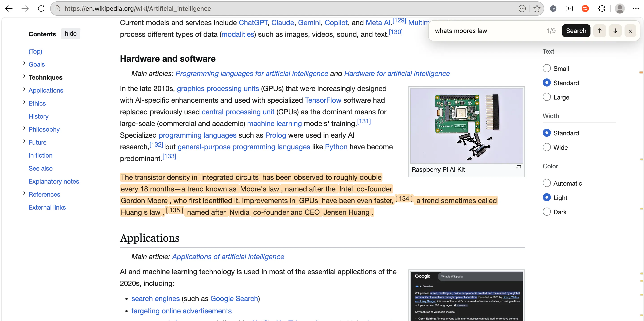Open the orange circular extension icon
Viewport: 644px width, 321px height.
pyautogui.click(x=585, y=9)
